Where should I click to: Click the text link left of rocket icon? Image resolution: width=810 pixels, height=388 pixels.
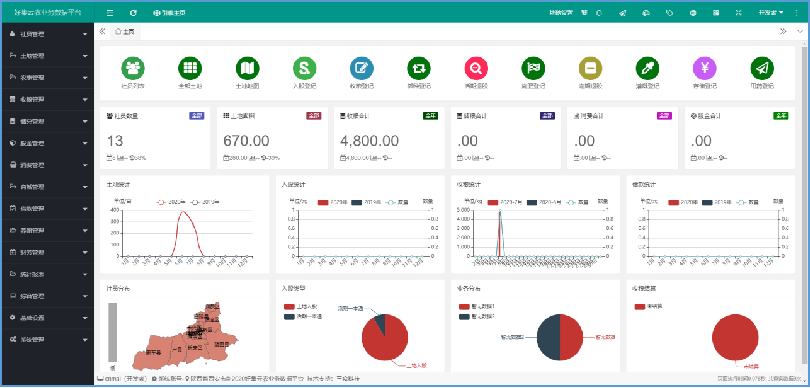tap(560, 12)
